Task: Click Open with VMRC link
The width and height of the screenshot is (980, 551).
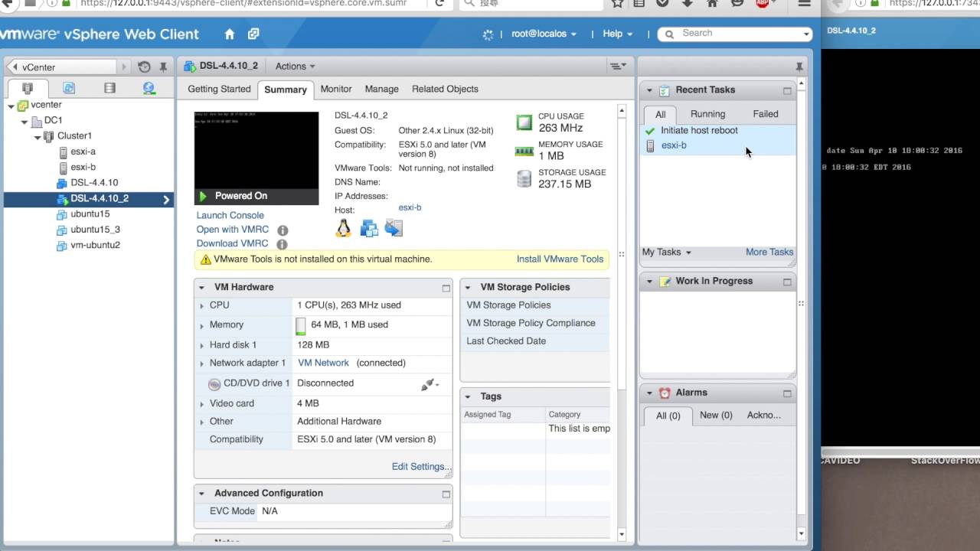Action: point(232,230)
